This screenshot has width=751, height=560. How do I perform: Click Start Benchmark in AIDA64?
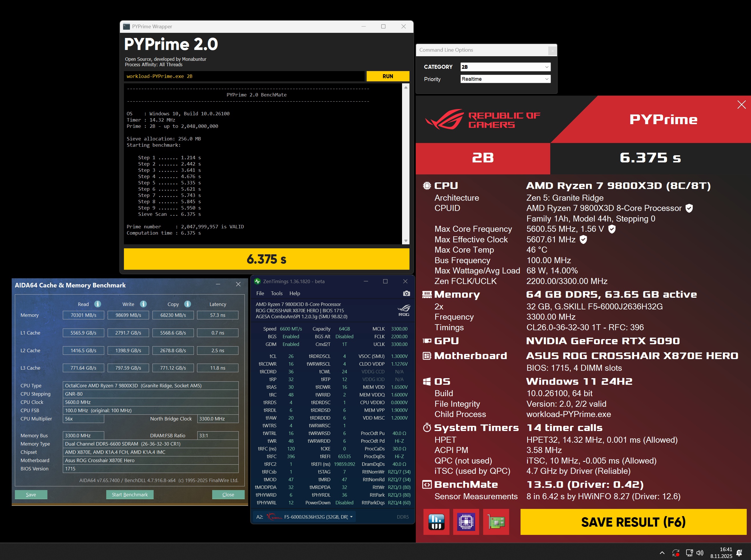[x=130, y=495]
